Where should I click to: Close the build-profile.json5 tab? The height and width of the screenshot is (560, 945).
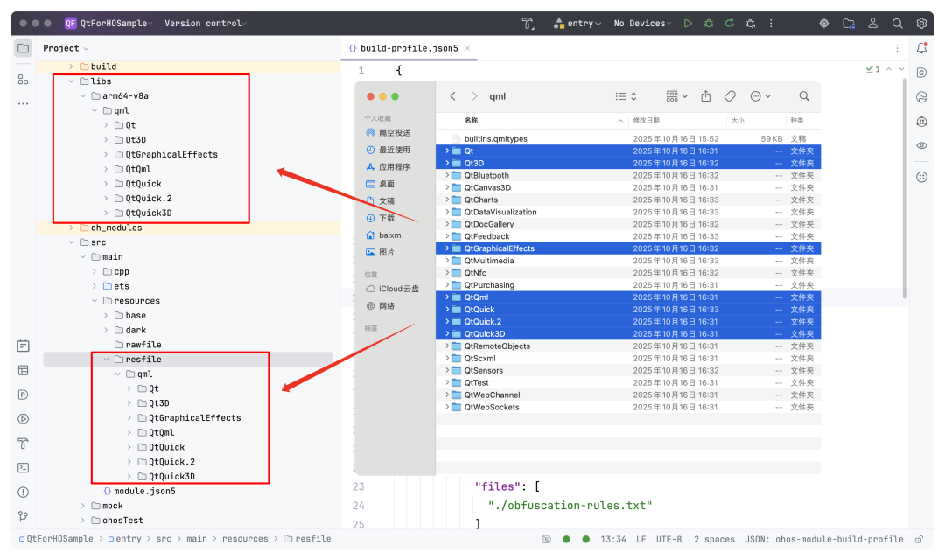coord(467,48)
